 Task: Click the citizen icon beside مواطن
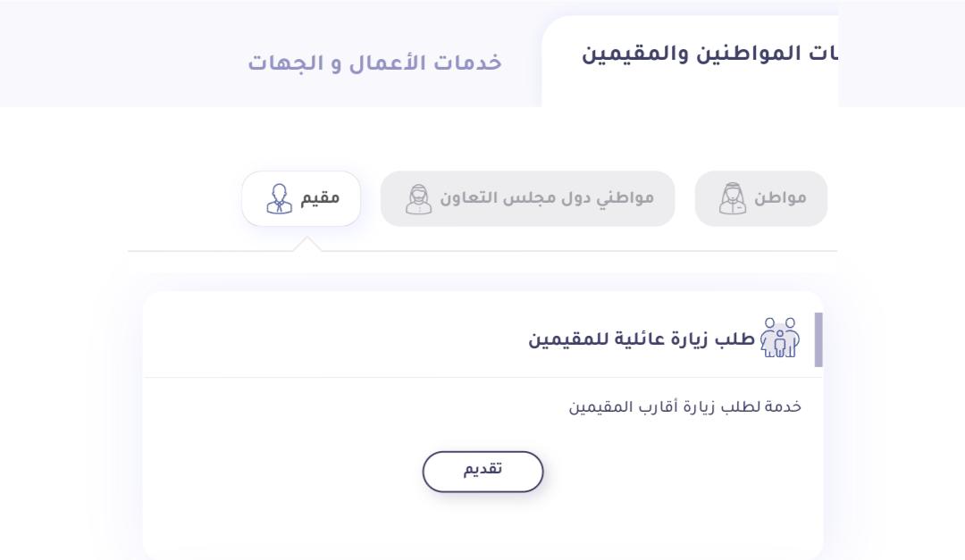click(x=733, y=199)
